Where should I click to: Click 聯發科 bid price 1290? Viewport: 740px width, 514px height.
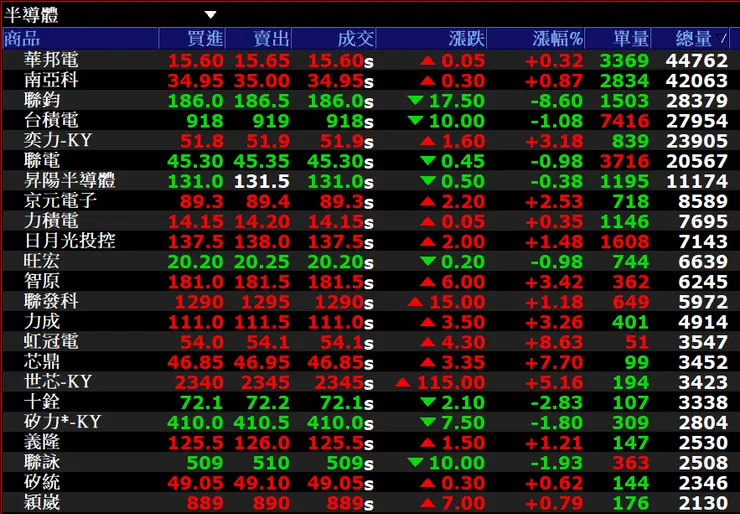click(x=199, y=302)
